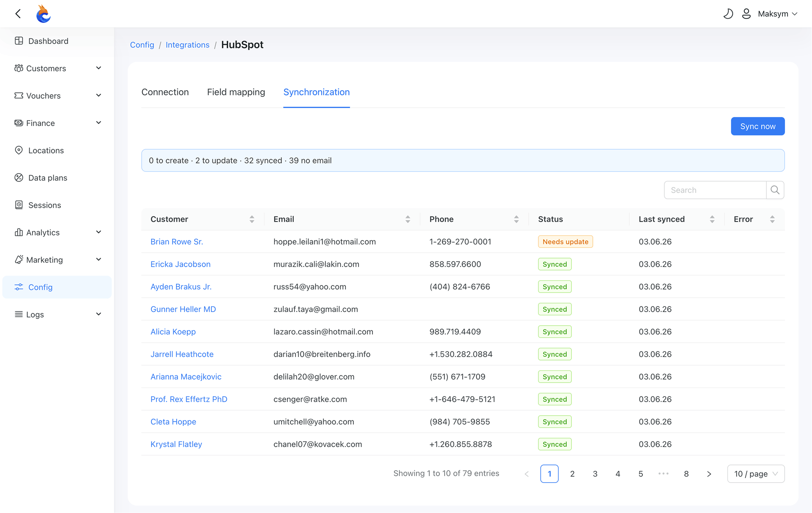The width and height of the screenshot is (812, 513).
Task: Expand the Logs menu chevron
Action: coord(98,314)
